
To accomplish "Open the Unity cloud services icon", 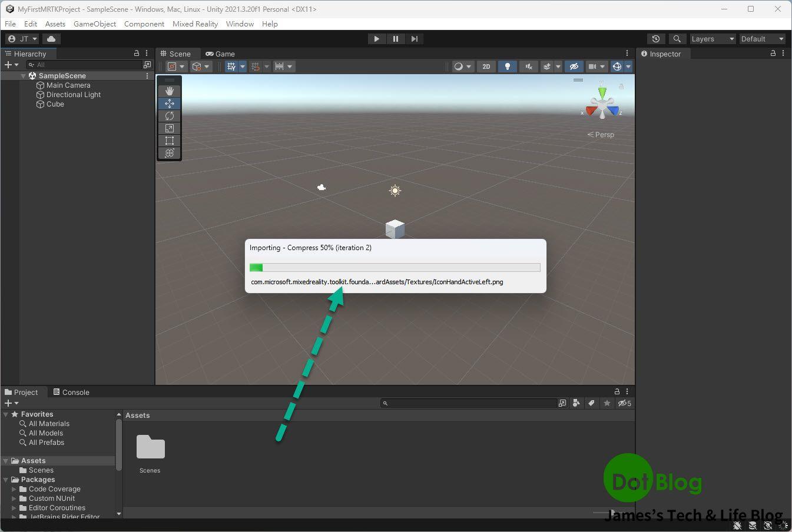I will (x=51, y=39).
